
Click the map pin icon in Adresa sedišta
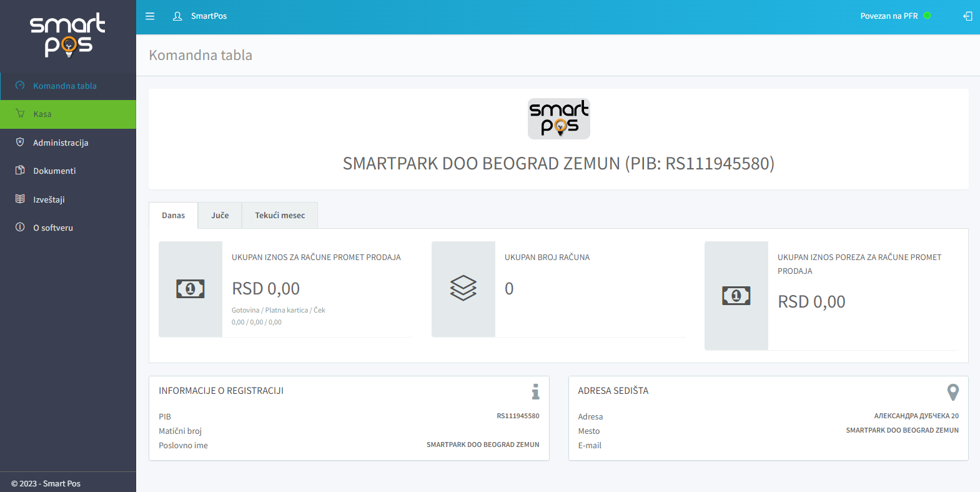click(x=953, y=392)
